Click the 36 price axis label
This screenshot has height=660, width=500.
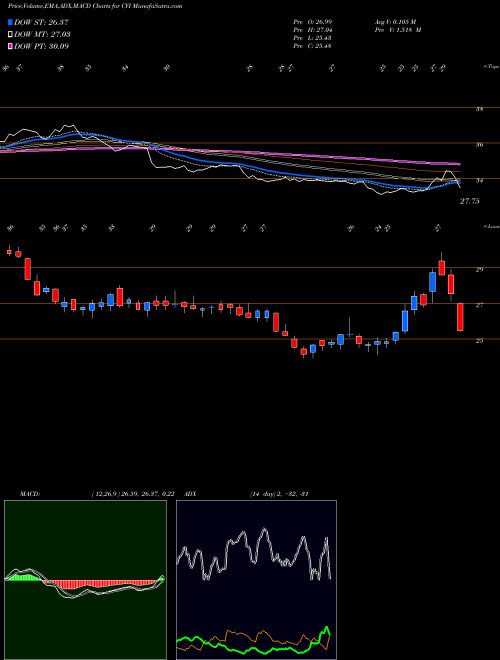pyautogui.click(x=479, y=145)
